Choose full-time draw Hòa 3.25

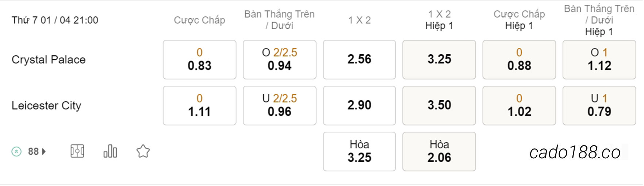(x=359, y=151)
